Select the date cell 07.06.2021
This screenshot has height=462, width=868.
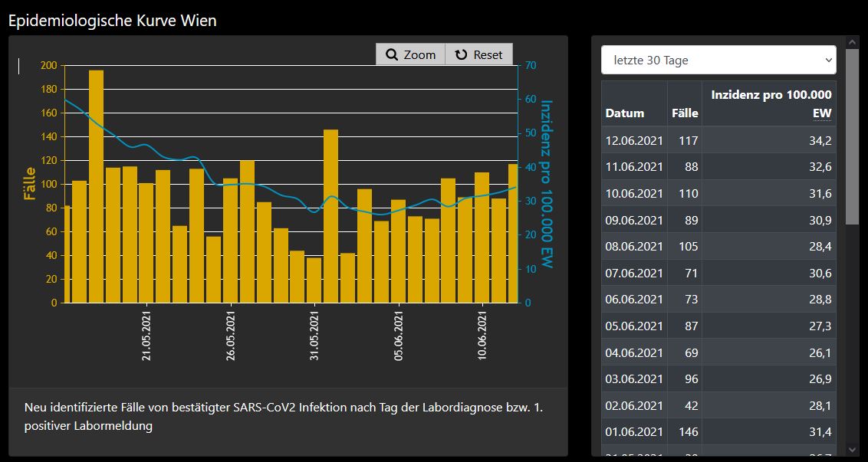pyautogui.click(x=634, y=273)
